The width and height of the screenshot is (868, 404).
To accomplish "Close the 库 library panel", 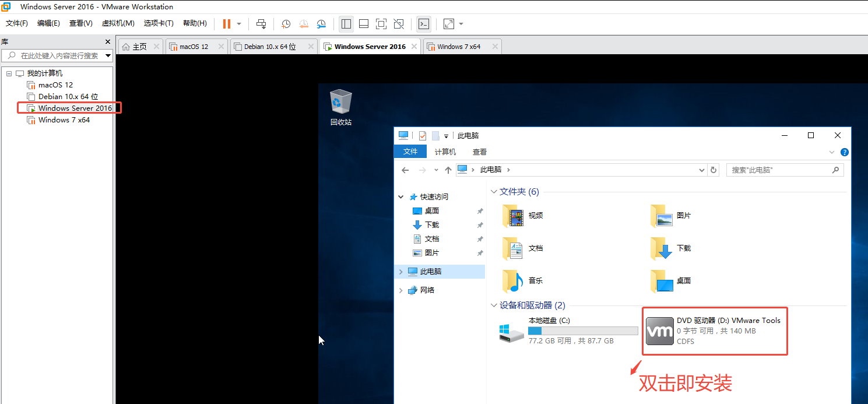I will coord(108,42).
